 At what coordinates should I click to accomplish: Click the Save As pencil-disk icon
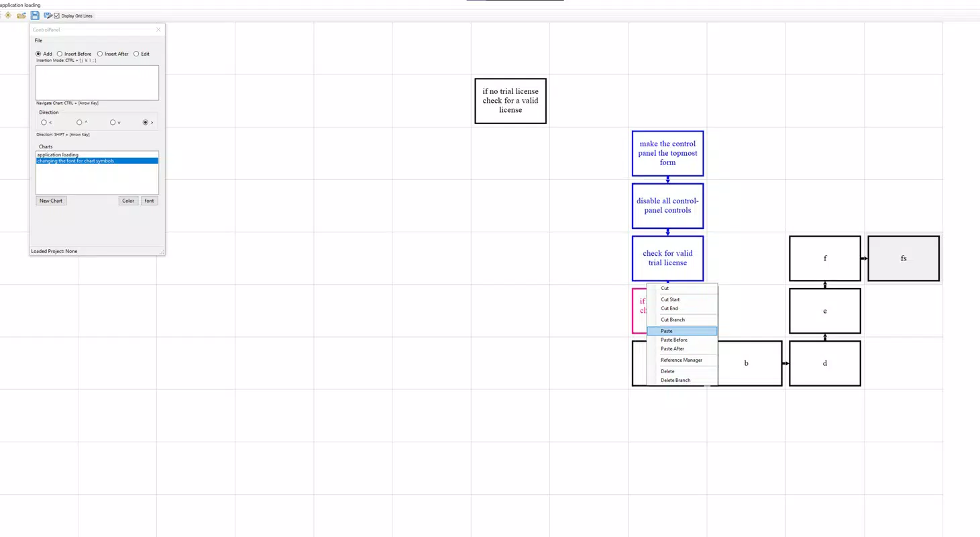click(48, 15)
